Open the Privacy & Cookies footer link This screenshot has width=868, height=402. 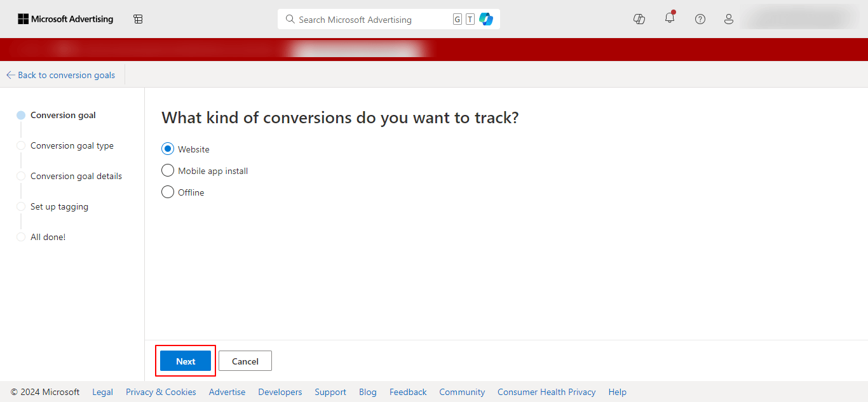coord(161,392)
